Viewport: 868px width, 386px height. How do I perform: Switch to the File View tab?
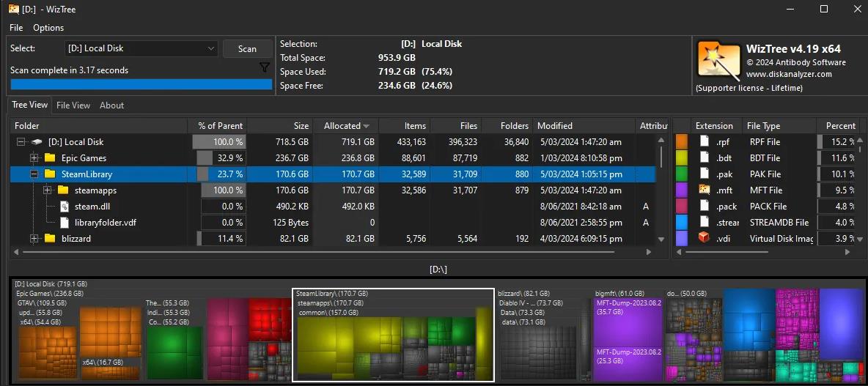point(73,105)
